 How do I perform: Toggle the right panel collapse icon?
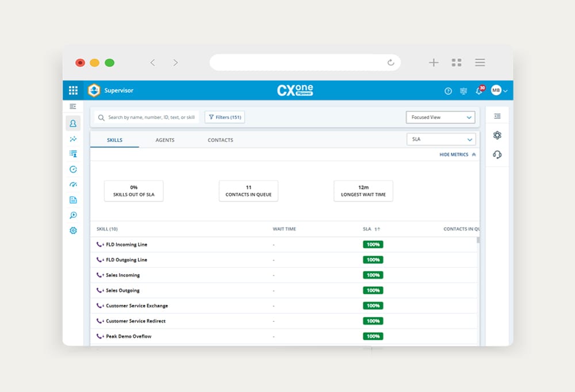497,116
